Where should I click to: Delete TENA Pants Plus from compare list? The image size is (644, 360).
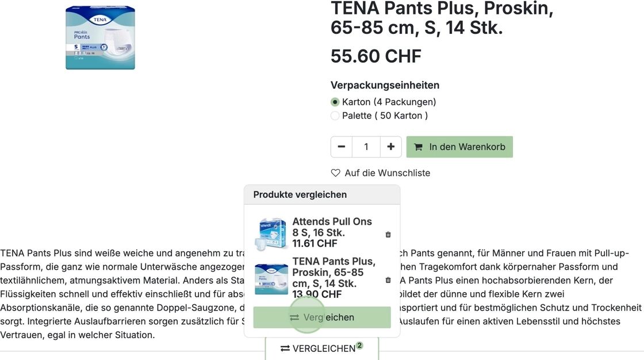point(388,280)
